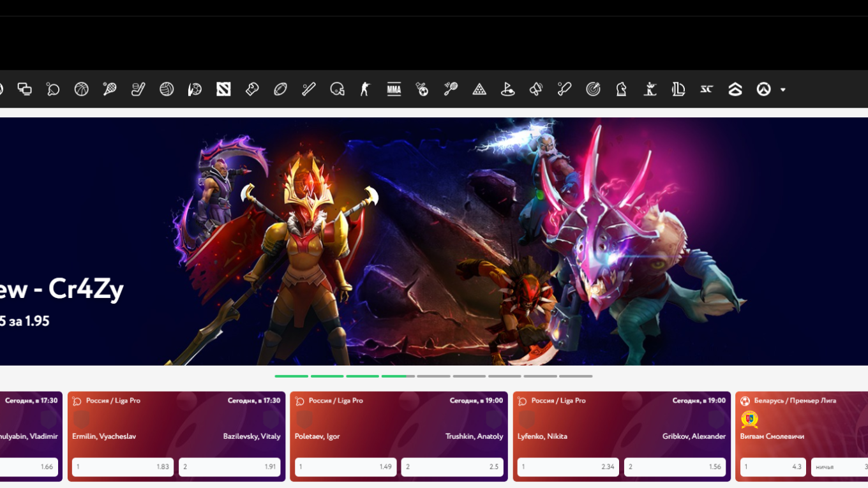This screenshot has width=868, height=488.
Task: Select the biathlon shooter icon
Action: point(650,89)
